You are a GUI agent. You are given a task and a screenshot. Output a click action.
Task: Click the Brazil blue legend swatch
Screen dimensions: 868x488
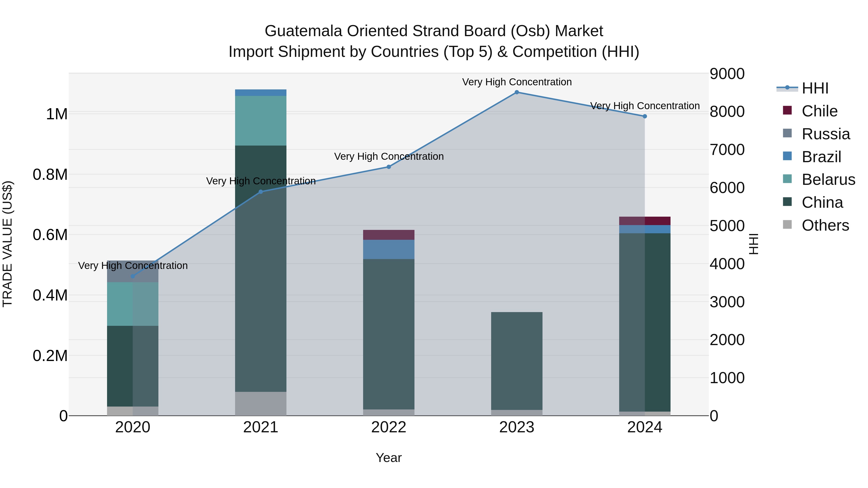click(x=787, y=156)
